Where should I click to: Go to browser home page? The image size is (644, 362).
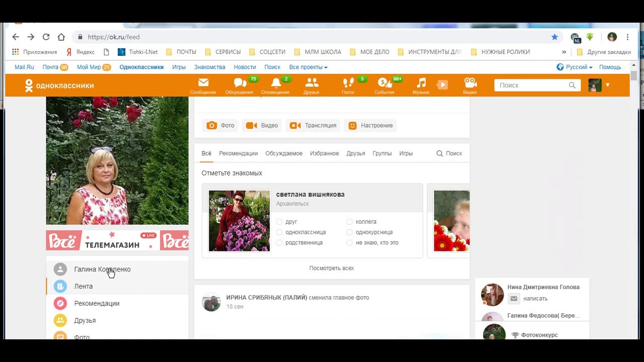pos(61,37)
